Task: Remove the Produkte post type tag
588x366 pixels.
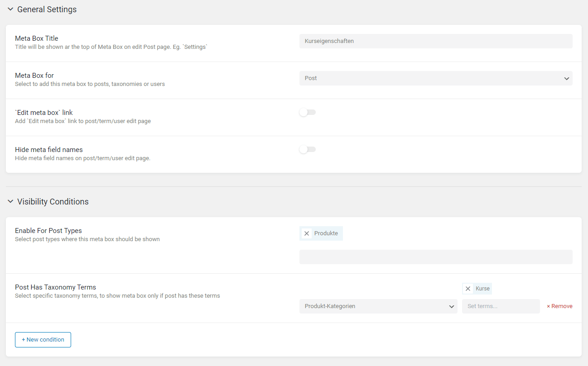Action: coord(307,233)
